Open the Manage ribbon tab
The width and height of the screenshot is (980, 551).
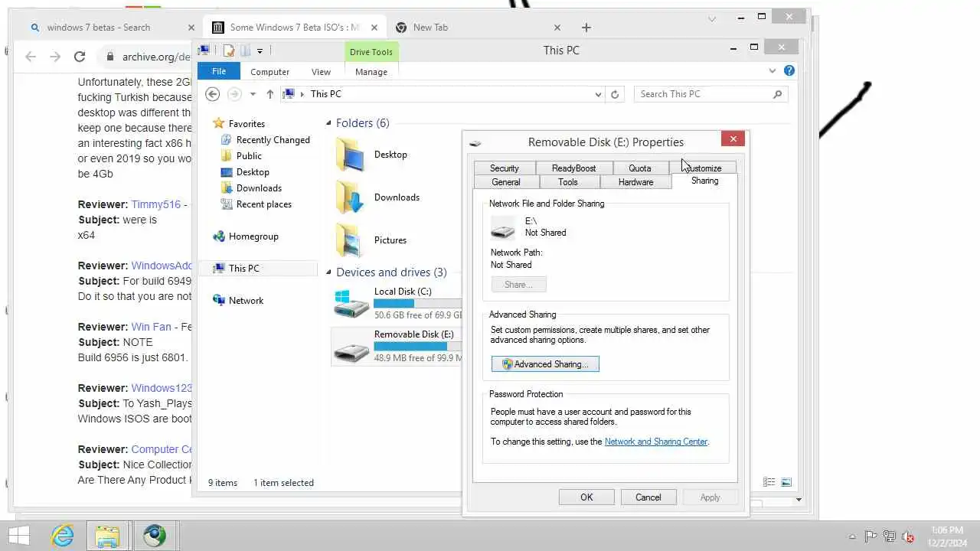point(371,72)
